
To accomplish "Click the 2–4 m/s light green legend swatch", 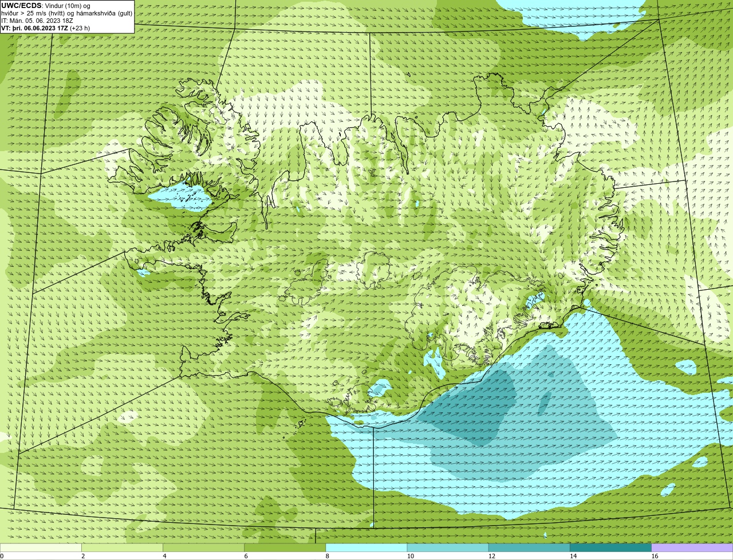I will tap(123, 547).
